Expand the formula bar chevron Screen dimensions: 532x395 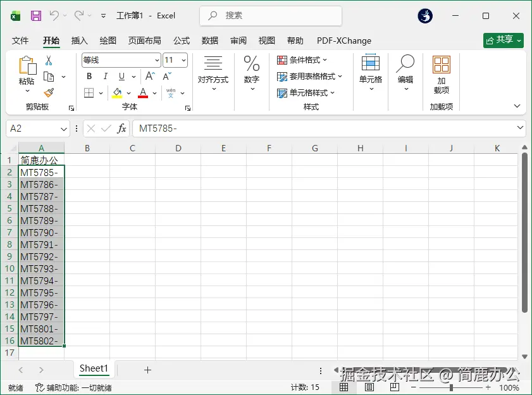(x=520, y=128)
